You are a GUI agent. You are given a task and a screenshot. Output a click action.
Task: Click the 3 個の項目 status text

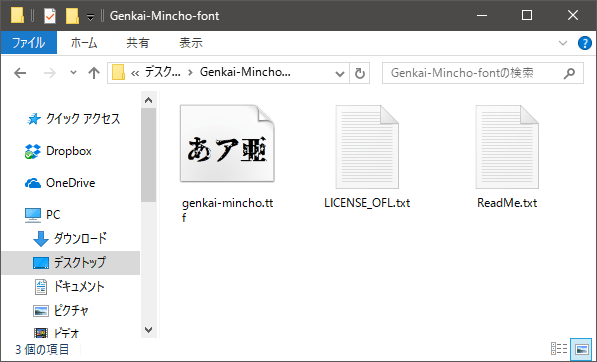tap(42, 349)
